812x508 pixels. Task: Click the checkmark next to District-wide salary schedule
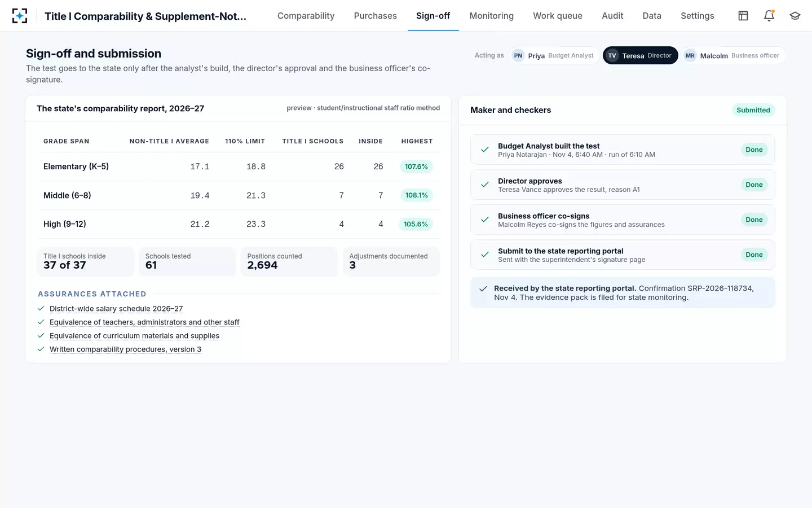click(41, 309)
